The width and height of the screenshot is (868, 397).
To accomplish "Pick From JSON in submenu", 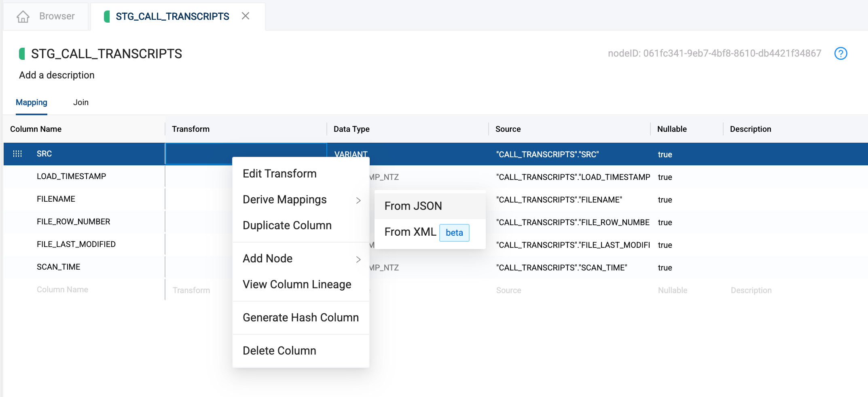I will point(430,206).
